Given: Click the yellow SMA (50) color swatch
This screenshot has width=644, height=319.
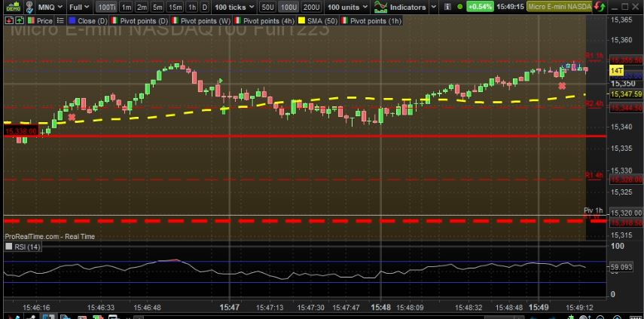Looking at the screenshot, I should click(301, 20).
